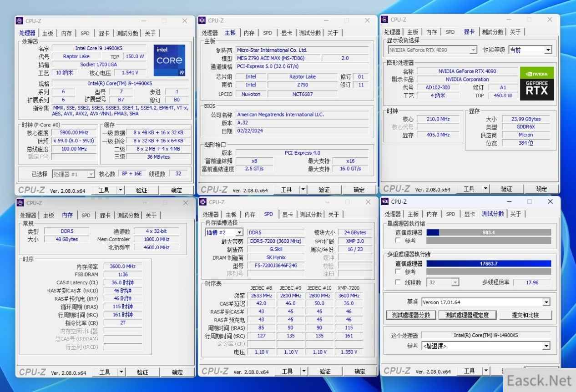
Task: Click the single-thread score bar showing 983.4
Action: tap(489, 232)
